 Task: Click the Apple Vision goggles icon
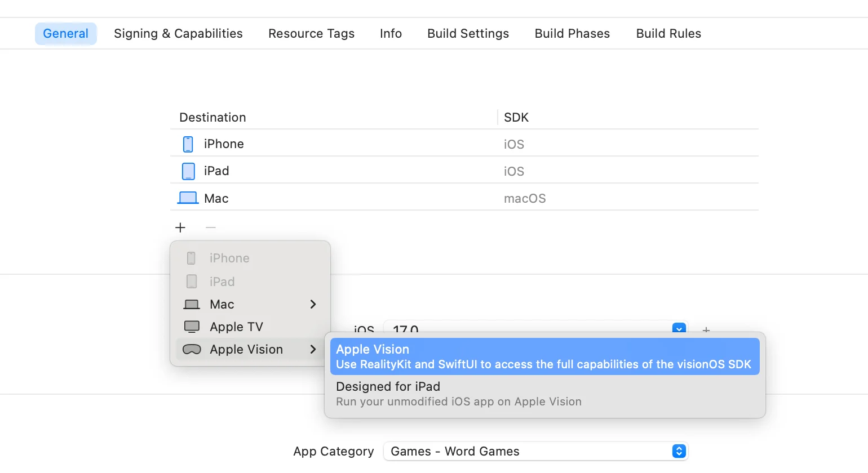[x=192, y=349]
